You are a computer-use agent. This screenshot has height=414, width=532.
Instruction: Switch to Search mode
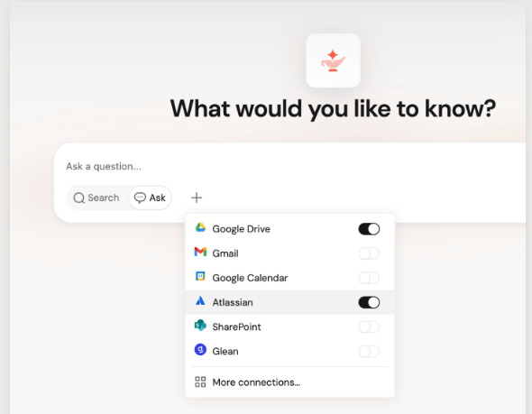[x=96, y=198]
